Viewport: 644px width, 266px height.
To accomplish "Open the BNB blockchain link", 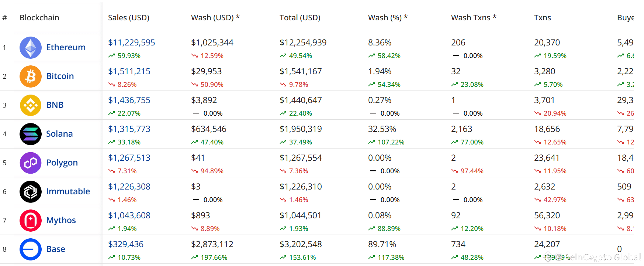I will pyautogui.click(x=55, y=105).
